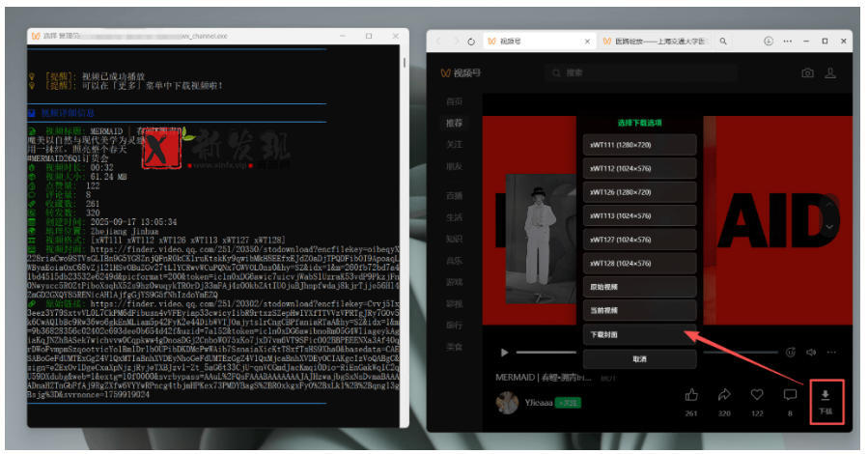
Task: Mute audio with the speaker icon
Action: tap(811, 353)
